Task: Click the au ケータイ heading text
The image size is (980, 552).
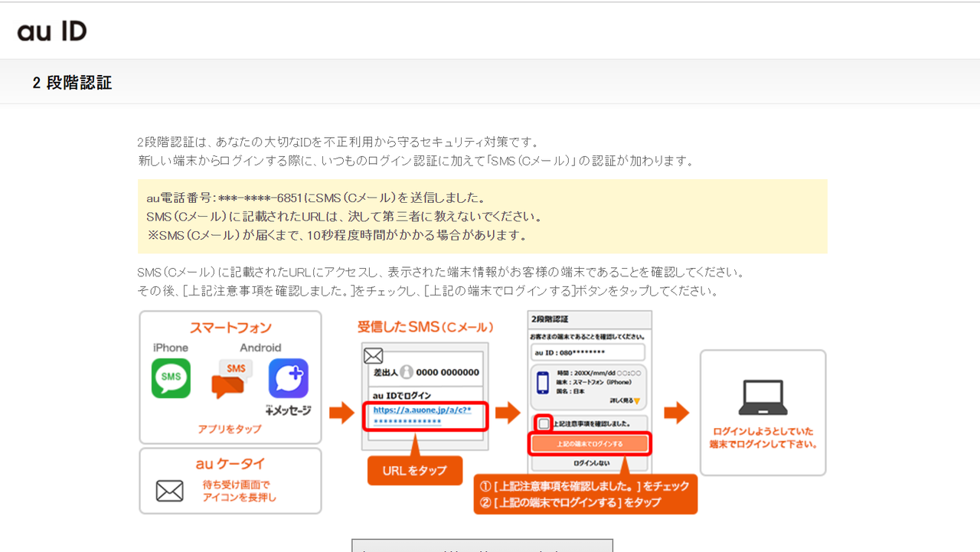Action: (x=230, y=464)
